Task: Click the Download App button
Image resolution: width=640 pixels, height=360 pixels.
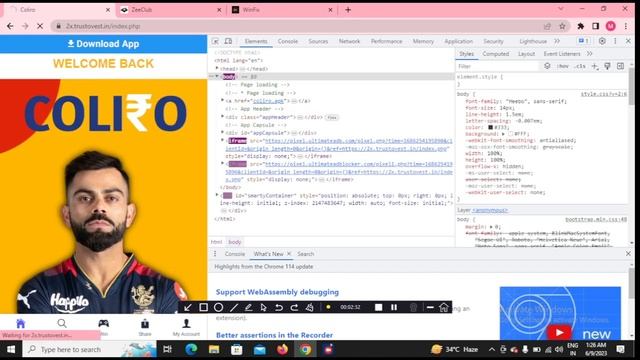Action: point(103,44)
